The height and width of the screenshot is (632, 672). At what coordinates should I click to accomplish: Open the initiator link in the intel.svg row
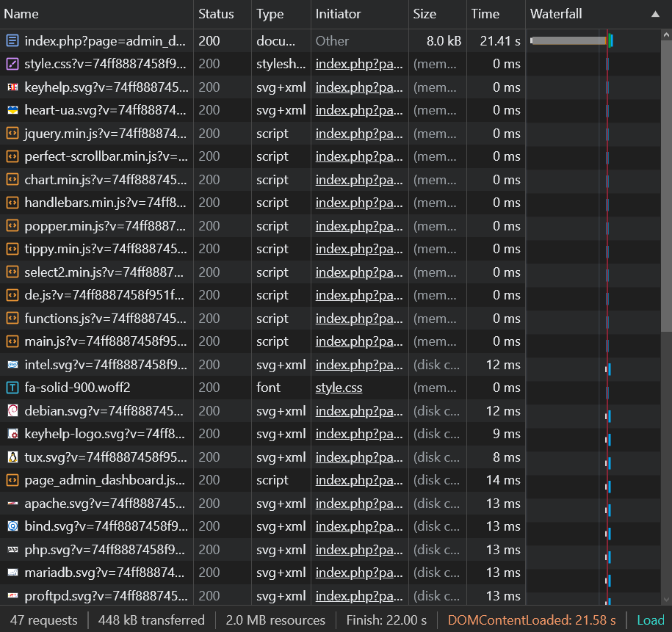pyautogui.click(x=359, y=365)
